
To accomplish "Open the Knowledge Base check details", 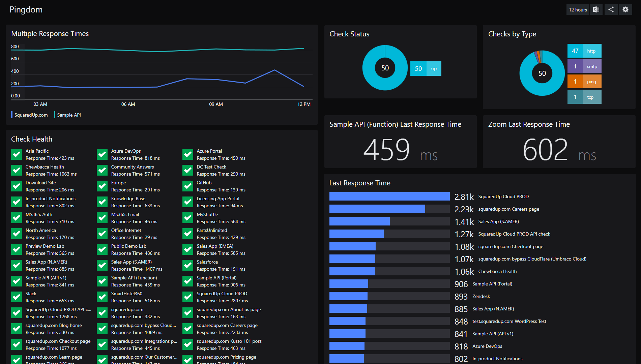I will point(128,199).
